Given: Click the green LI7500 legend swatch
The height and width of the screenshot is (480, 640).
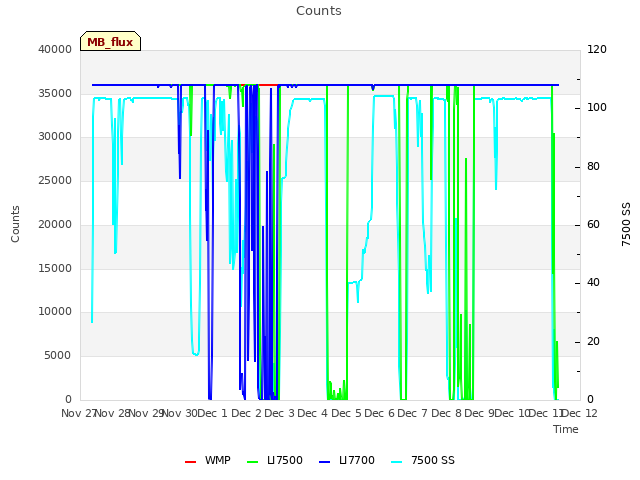Looking at the screenshot, I should click(x=253, y=462).
